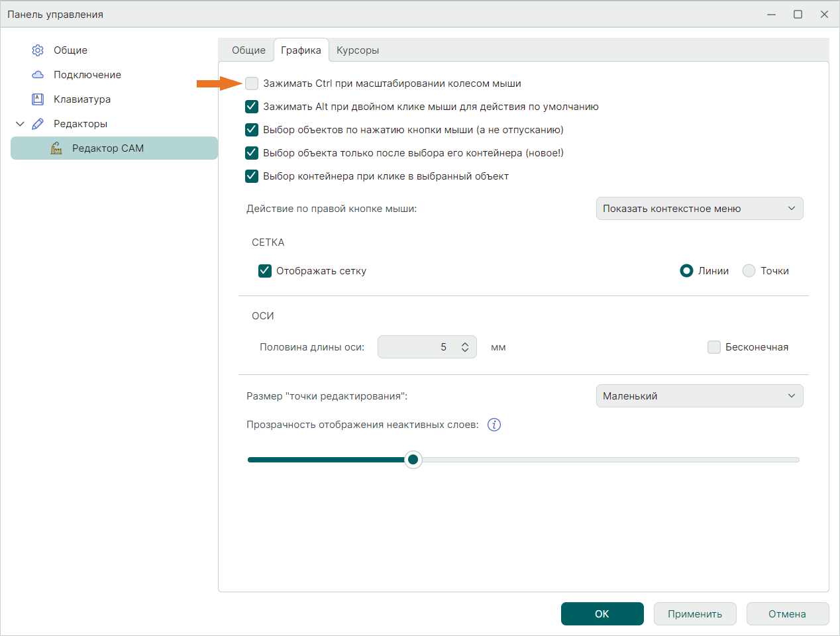Click the inactive layers transparency slider handle
The image size is (840, 636).
click(413, 460)
